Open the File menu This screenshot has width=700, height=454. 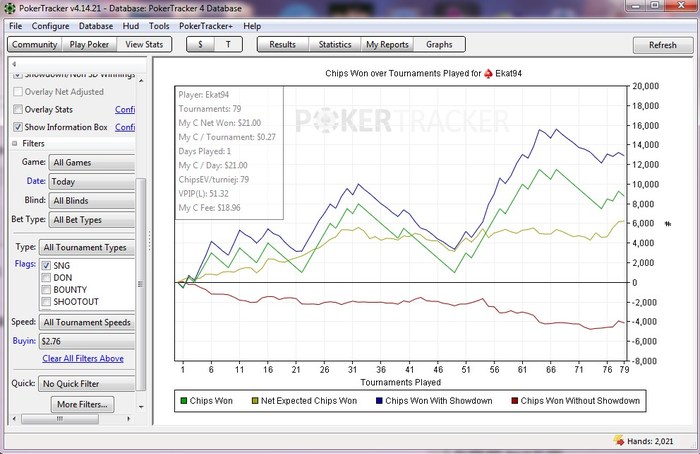[16, 26]
